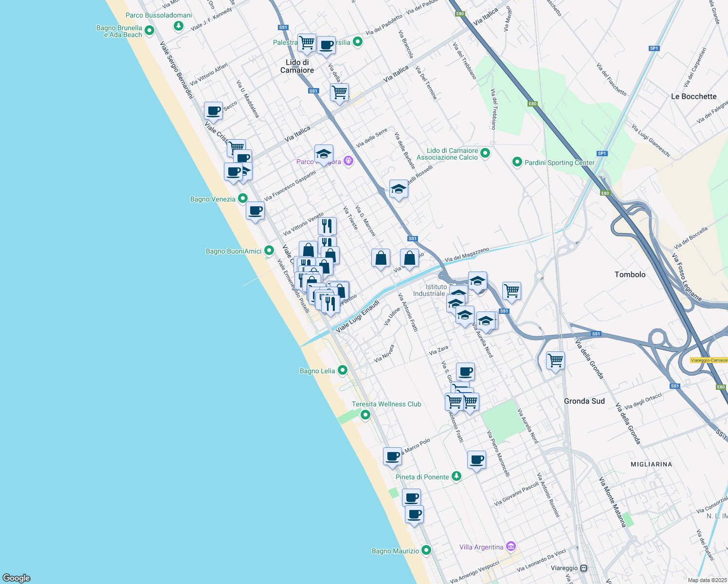Select shopping bag marker near Via G. Marconi
The image size is (728, 584).
coord(381,258)
